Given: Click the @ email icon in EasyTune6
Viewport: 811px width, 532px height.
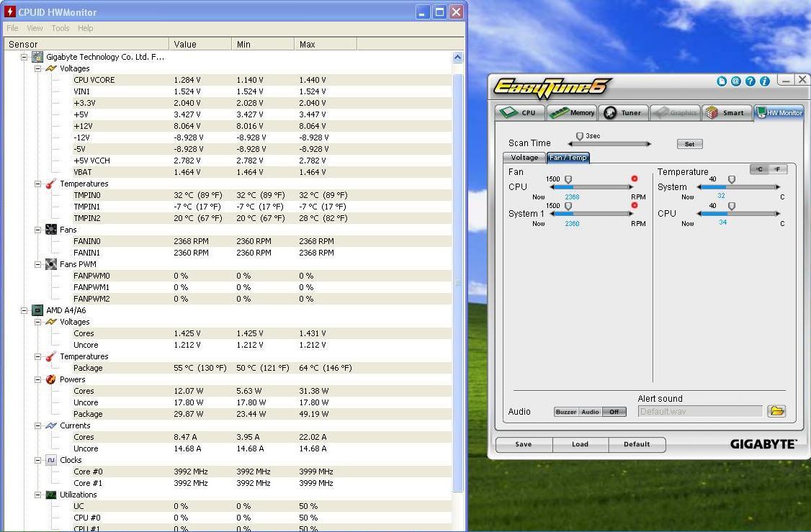Looking at the screenshot, I should (x=735, y=81).
